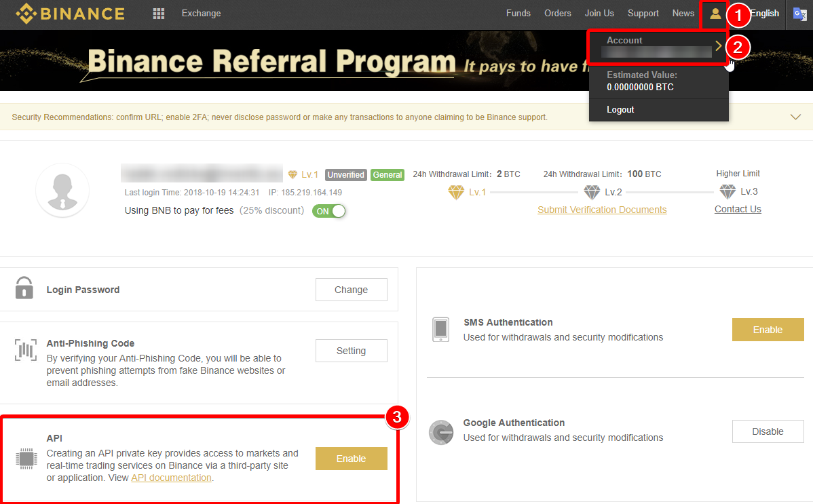Click the API chip icon

pos(26,459)
